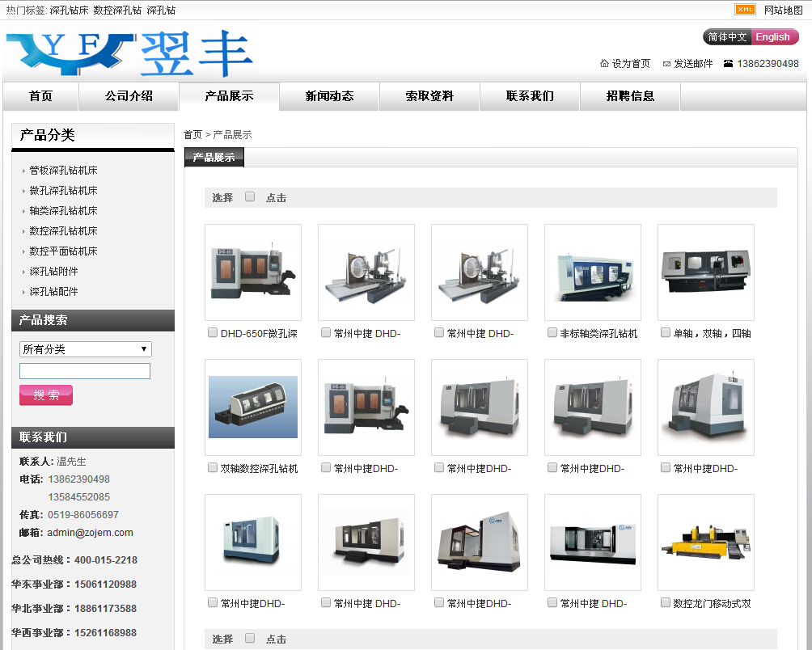This screenshot has height=650, width=812.
Task: Open 轴类深孔钻机床 category
Action: coord(63,211)
